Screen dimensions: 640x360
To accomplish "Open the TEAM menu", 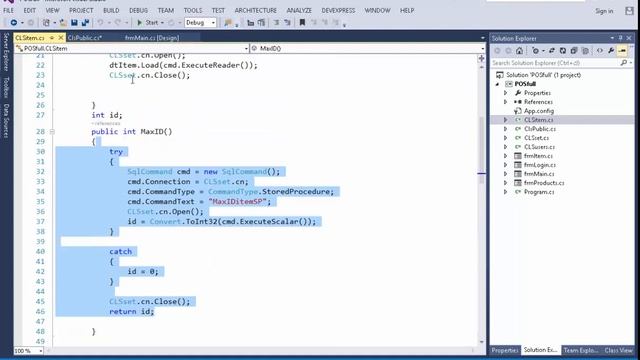I will point(166,10).
